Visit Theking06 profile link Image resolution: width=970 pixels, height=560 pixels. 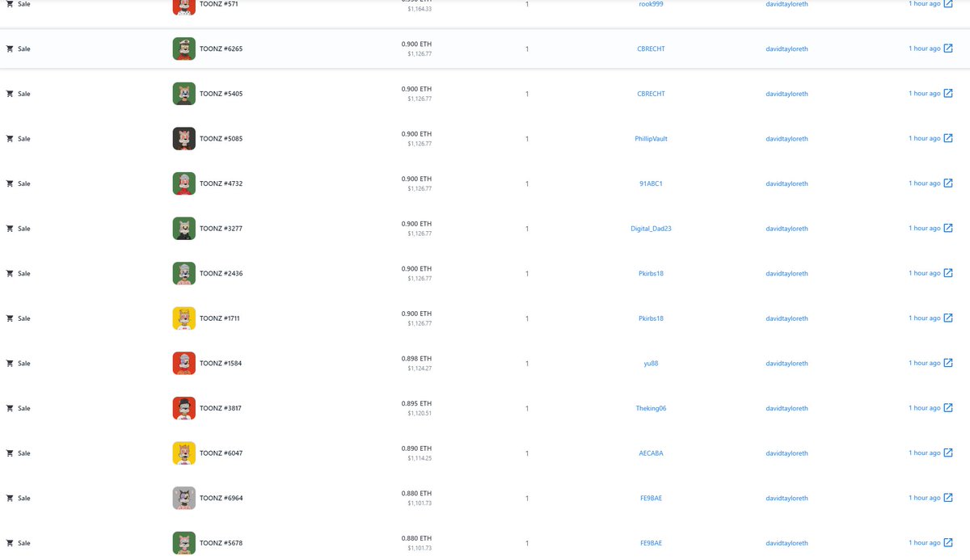[x=651, y=408]
